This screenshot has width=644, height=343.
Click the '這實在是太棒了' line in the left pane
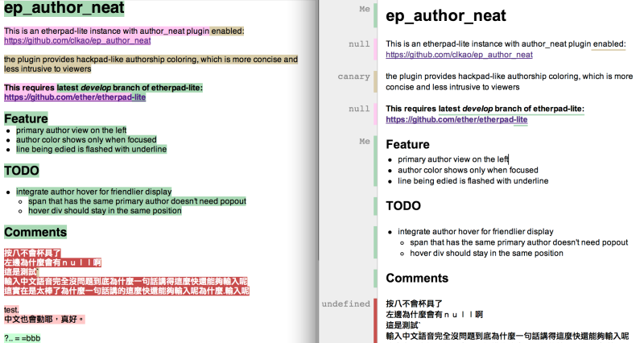pos(126,291)
